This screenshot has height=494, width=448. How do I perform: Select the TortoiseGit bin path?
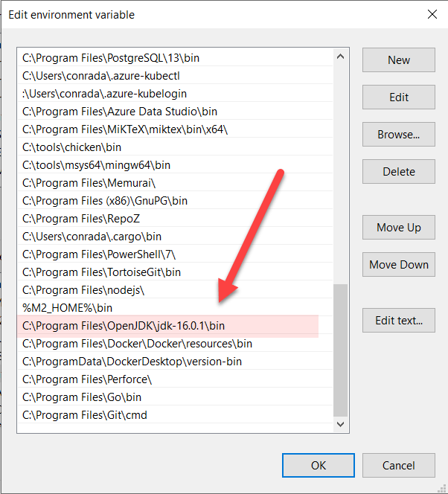tap(98, 272)
